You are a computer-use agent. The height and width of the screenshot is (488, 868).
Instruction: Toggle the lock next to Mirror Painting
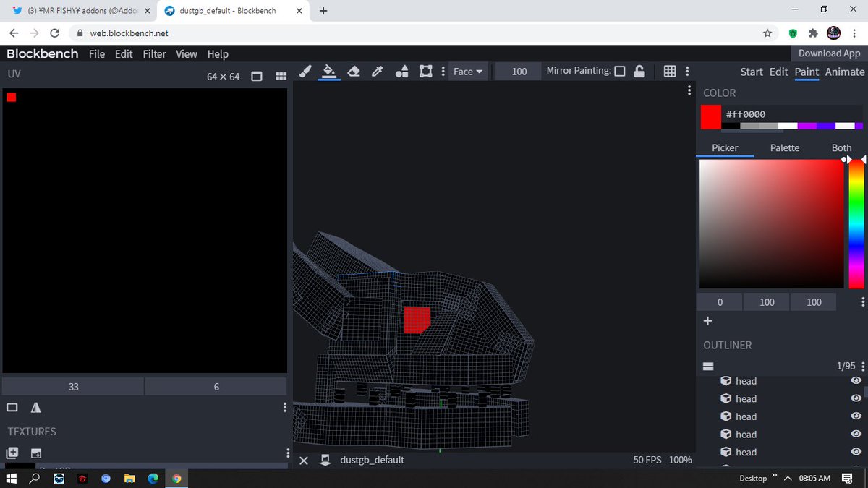coord(640,71)
